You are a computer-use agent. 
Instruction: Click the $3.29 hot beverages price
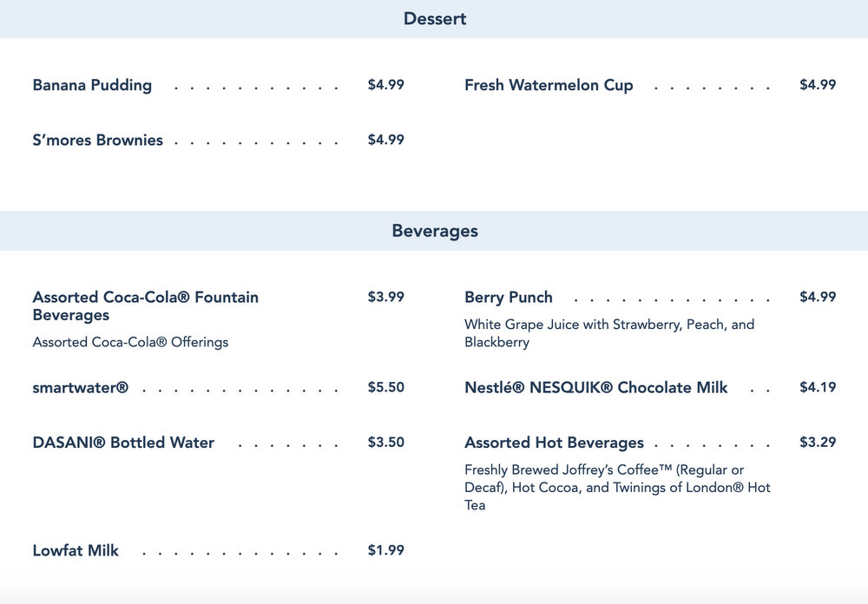coord(818,443)
